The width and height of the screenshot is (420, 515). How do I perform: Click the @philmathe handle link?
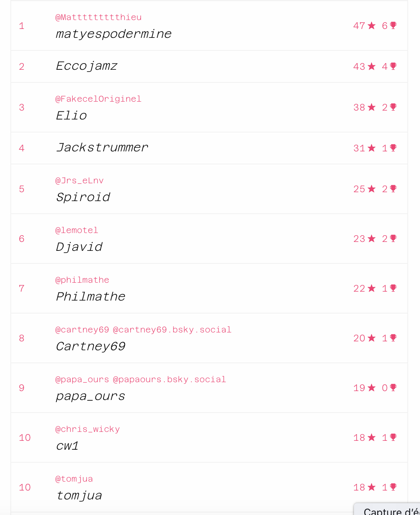coord(82,280)
